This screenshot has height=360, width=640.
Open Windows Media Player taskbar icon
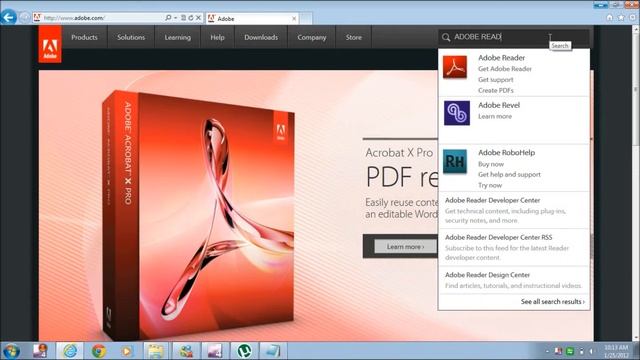pos(127,351)
